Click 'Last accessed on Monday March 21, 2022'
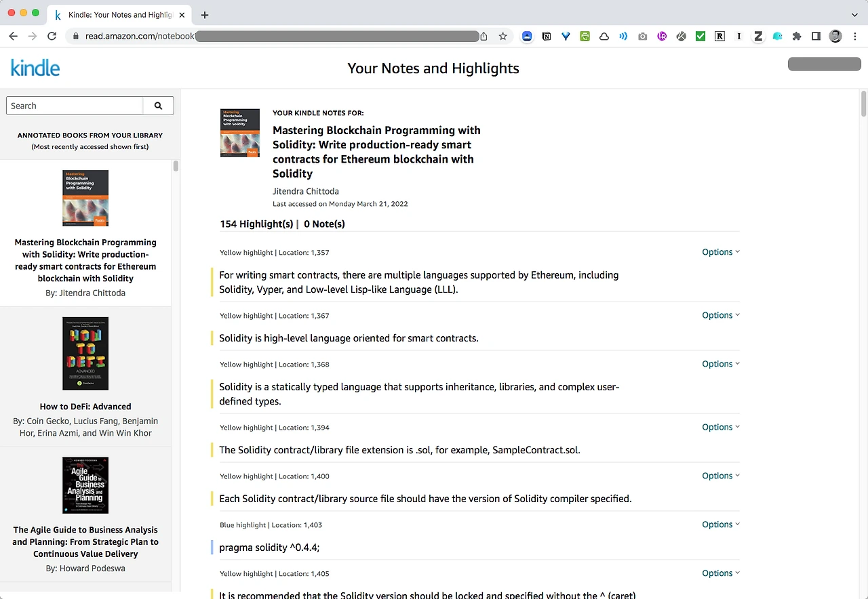This screenshot has width=868, height=599. pos(340,204)
